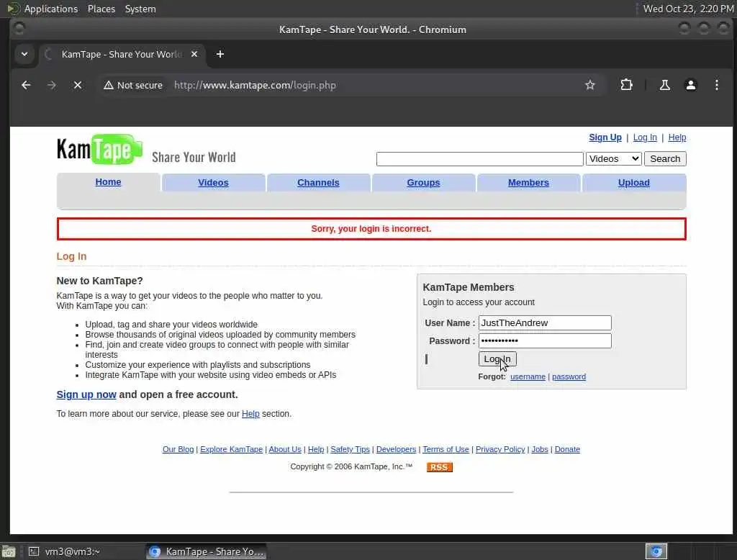This screenshot has height=560, width=737.
Task: Close the KamTape browser tab
Action: coord(194,54)
